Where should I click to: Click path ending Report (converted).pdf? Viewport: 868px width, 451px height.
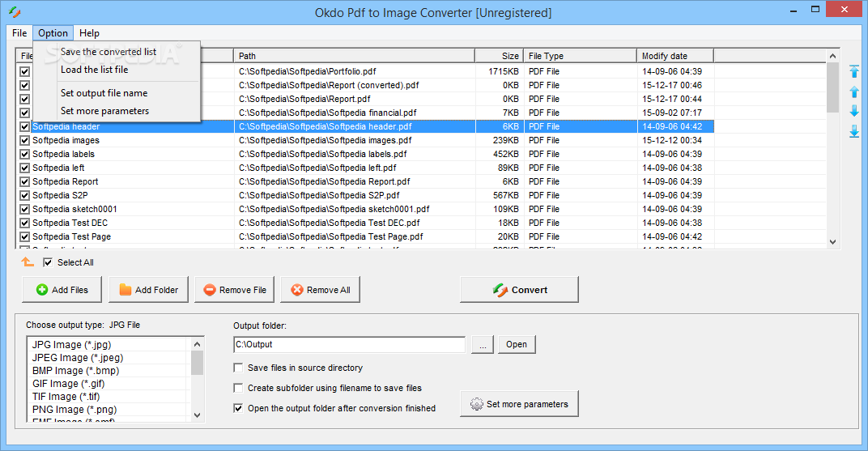[x=329, y=85]
